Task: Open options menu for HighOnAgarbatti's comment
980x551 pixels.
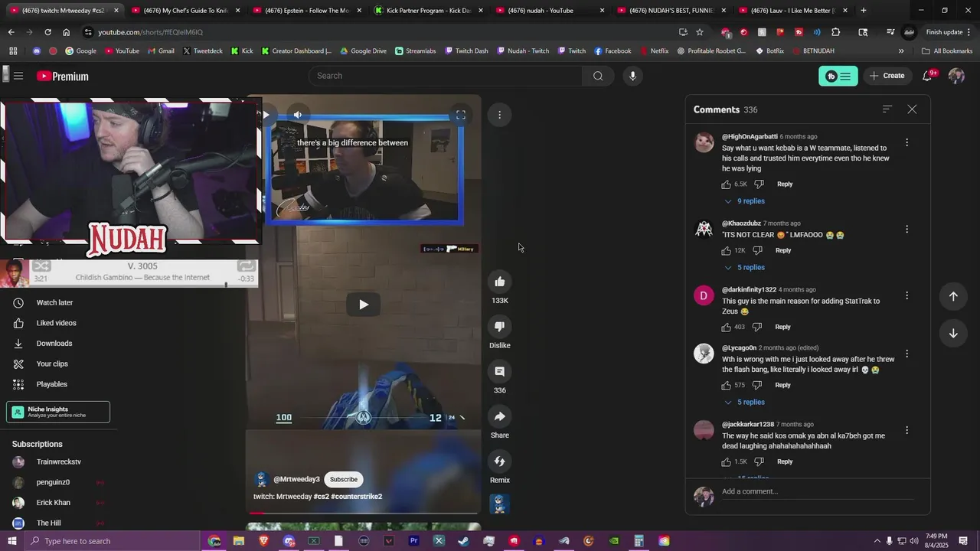Action: pos(906,142)
